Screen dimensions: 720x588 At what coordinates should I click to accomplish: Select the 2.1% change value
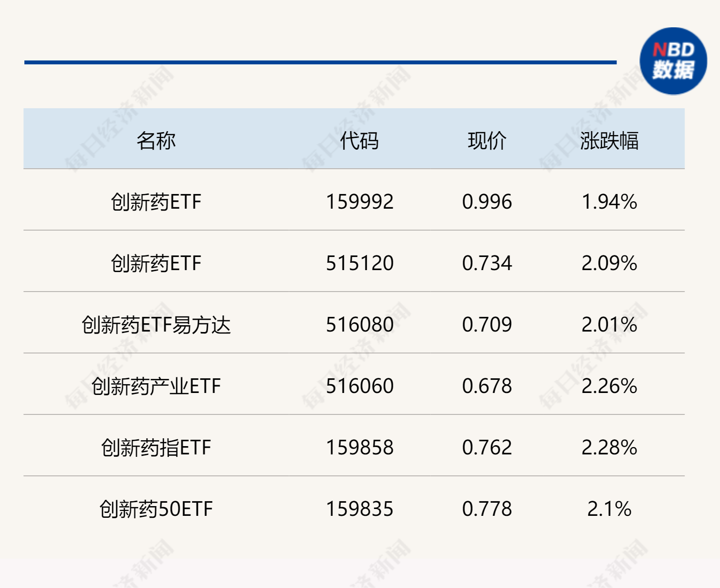(x=609, y=509)
